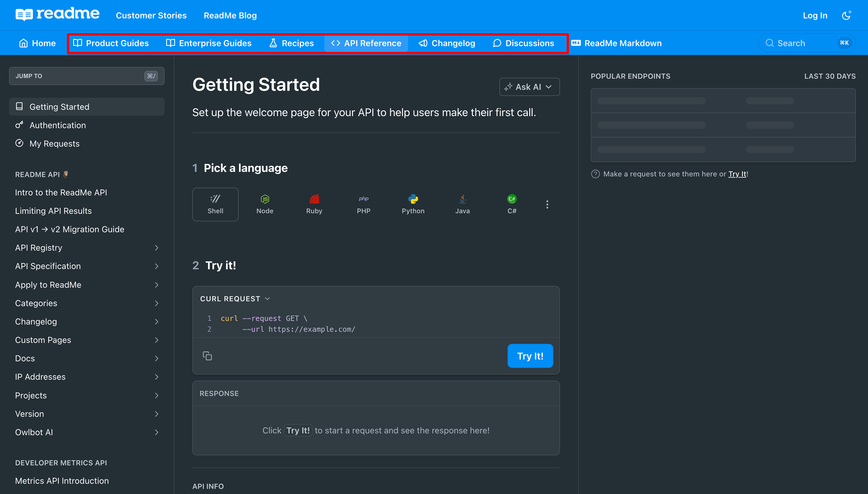Choose the Java language icon
868x494 pixels.
point(462,204)
